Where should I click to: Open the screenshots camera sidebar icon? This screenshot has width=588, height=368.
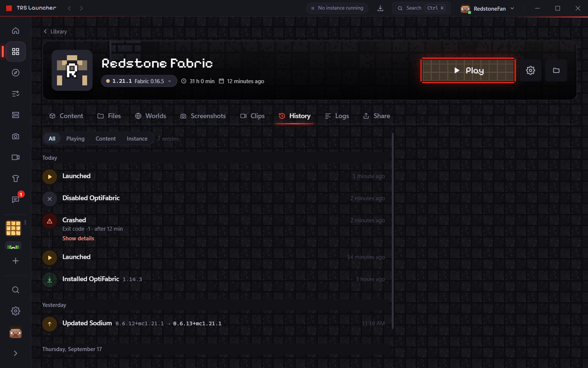(15, 136)
